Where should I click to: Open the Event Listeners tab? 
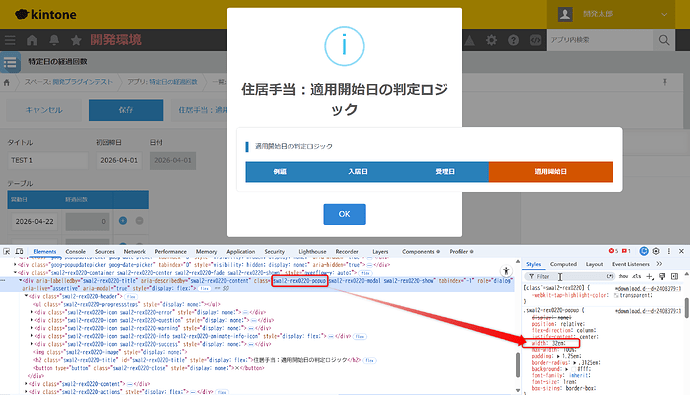631,264
